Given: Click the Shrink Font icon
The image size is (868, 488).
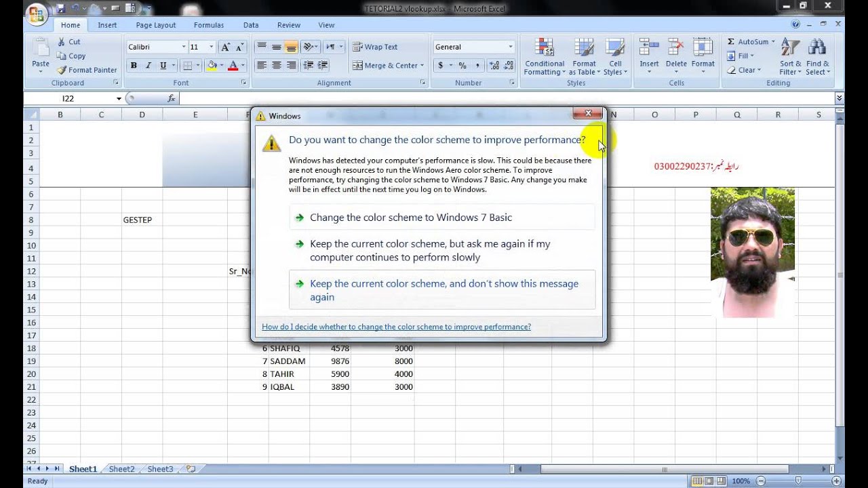Looking at the screenshot, I should pos(239,47).
